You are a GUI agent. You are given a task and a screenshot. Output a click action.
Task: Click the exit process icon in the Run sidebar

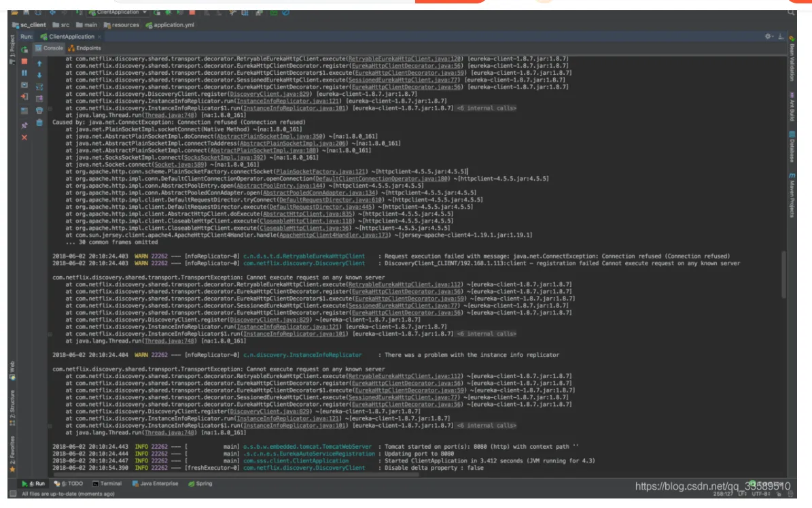[24, 97]
